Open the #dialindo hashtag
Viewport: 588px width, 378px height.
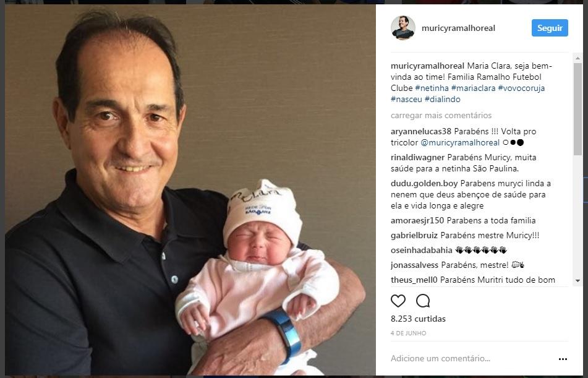(x=443, y=99)
